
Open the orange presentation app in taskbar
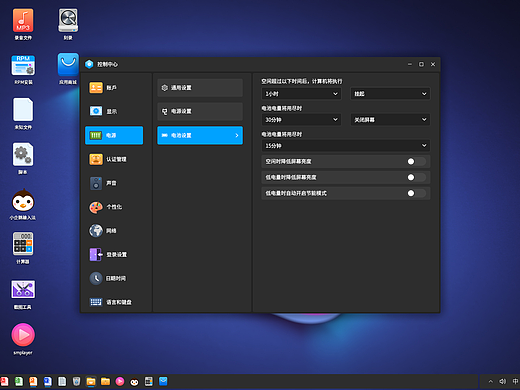pos(33,381)
